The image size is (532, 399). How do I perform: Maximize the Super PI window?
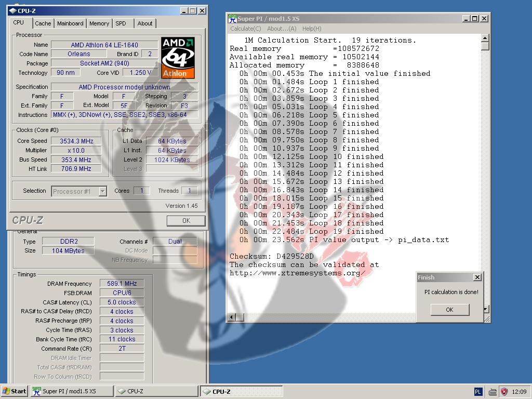pyautogui.click(x=475, y=19)
